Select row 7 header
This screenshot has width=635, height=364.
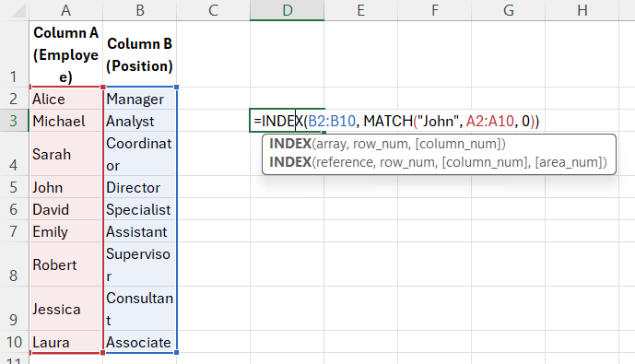pos(14,231)
